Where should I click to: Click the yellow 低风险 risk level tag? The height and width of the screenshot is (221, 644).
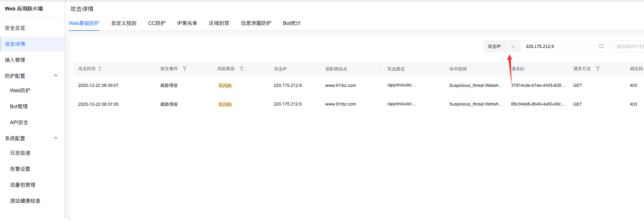225,85
